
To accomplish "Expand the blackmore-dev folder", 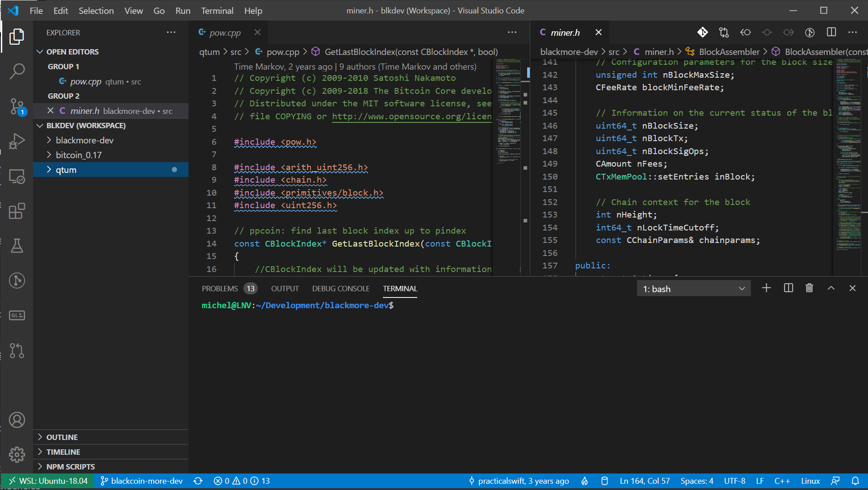I will pos(84,140).
